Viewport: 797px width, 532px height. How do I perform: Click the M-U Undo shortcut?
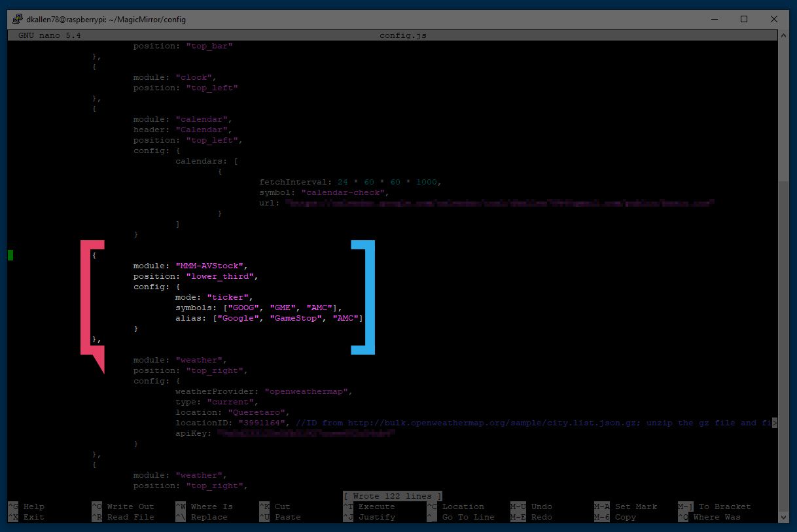coord(531,506)
